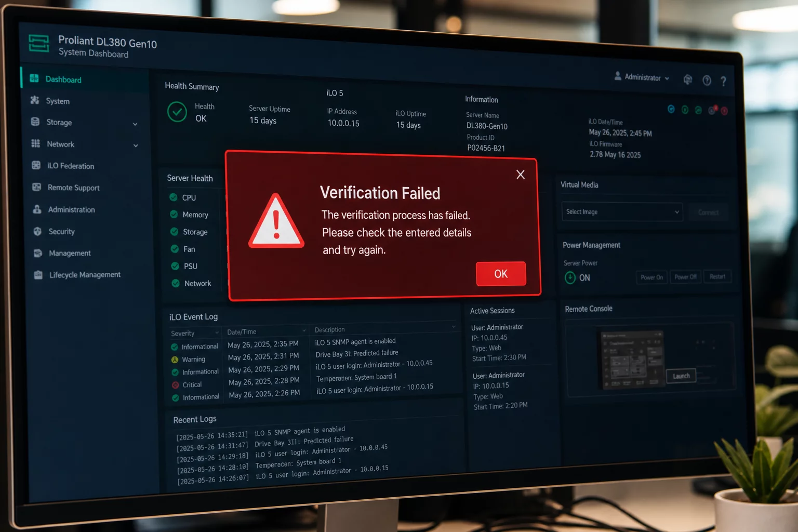The image size is (798, 532).
Task: Click the Server Power ON indicator icon
Action: (570, 277)
